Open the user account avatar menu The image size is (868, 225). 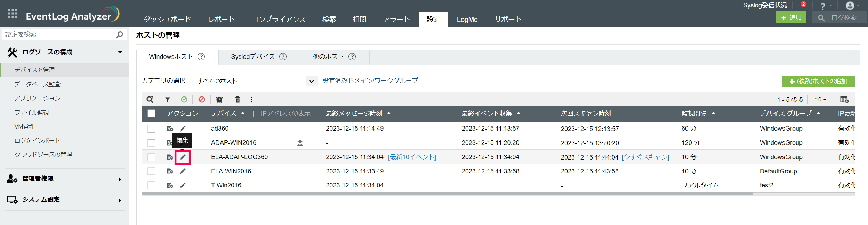tap(850, 6)
